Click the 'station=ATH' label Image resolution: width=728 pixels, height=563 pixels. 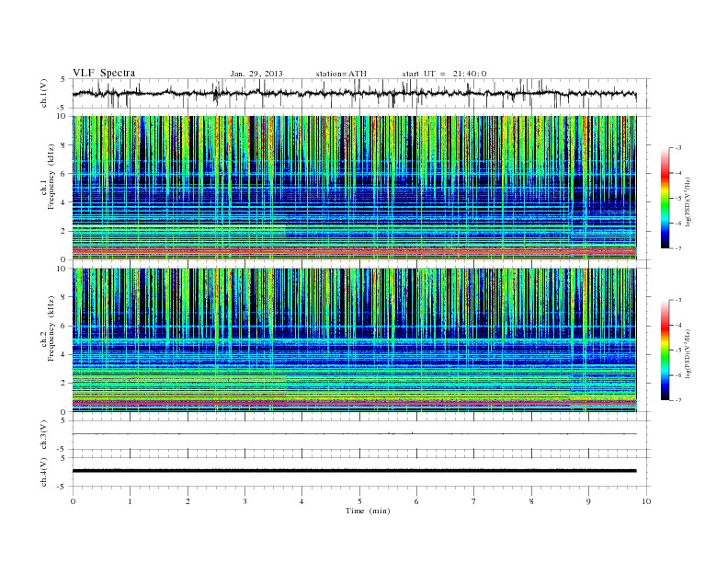pyautogui.click(x=341, y=74)
